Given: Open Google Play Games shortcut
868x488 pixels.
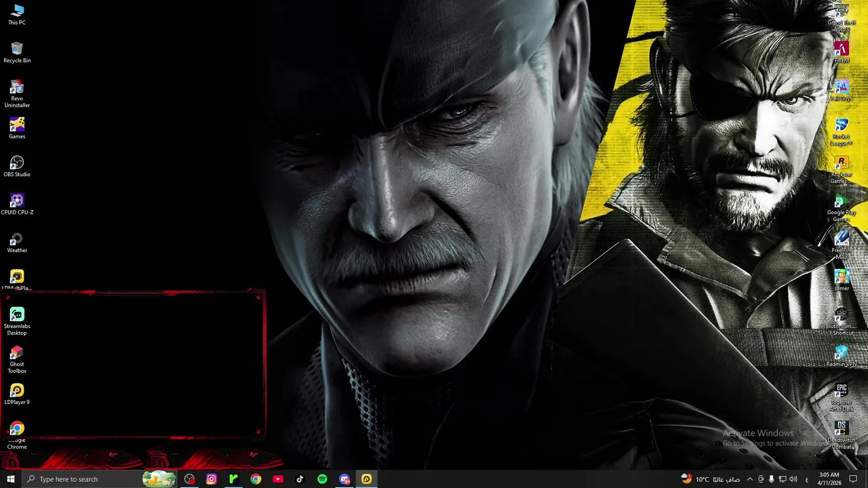Looking at the screenshot, I should [842, 208].
